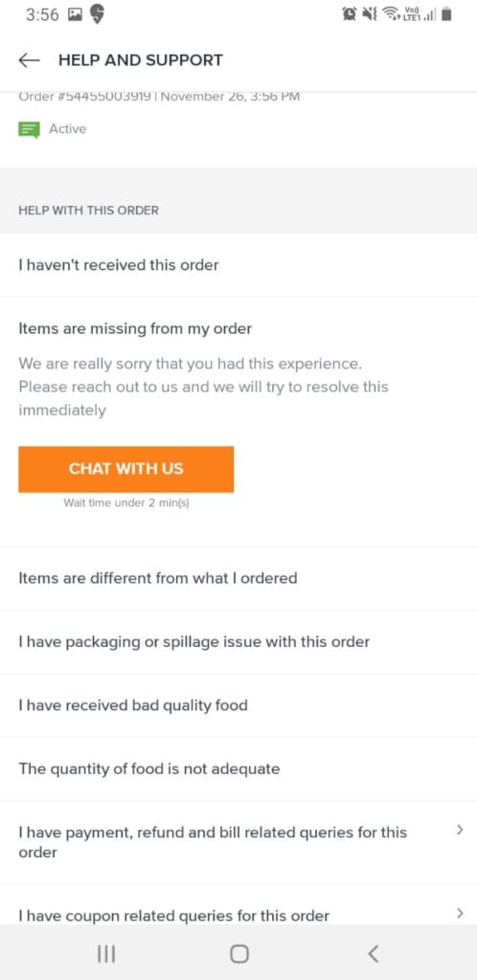Tap the Swiggy notification icon in status bar
Viewport: 477px width, 980px height.
coord(97,14)
